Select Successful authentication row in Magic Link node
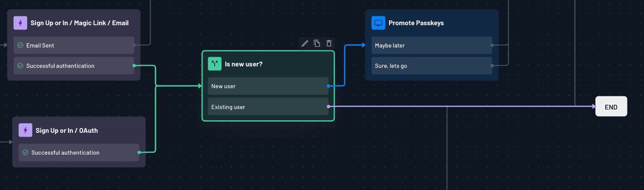644x190 pixels. coord(74,66)
